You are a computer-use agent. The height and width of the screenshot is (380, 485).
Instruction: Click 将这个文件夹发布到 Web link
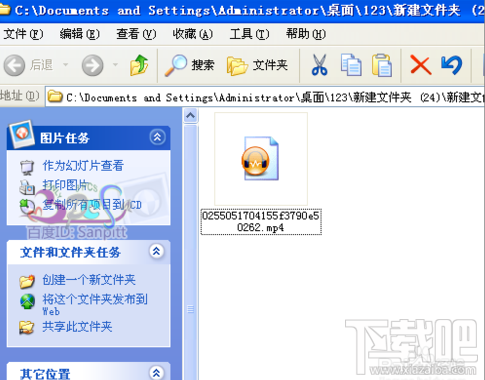coord(95,304)
